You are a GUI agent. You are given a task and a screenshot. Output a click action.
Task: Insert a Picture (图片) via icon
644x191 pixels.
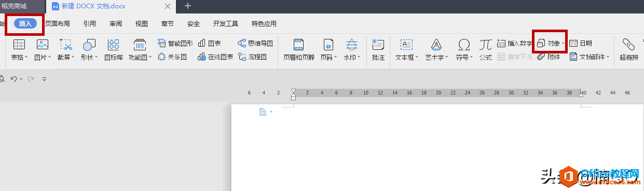click(x=43, y=45)
